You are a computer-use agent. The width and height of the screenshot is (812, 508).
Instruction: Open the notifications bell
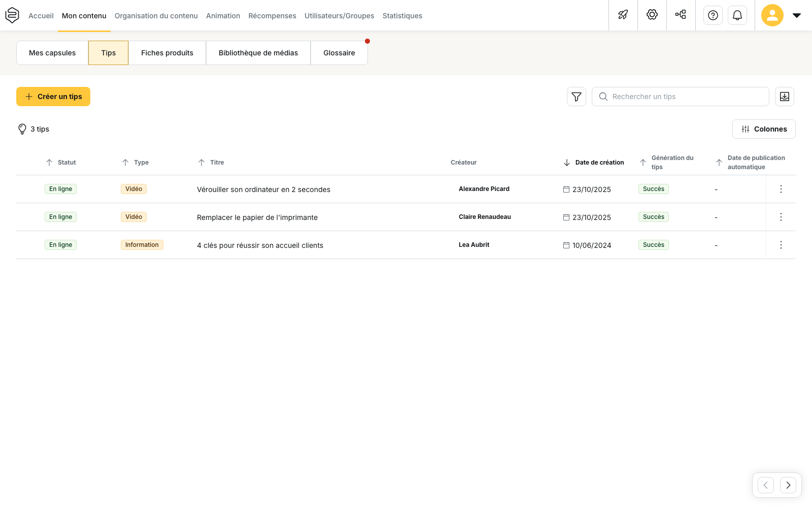click(737, 15)
